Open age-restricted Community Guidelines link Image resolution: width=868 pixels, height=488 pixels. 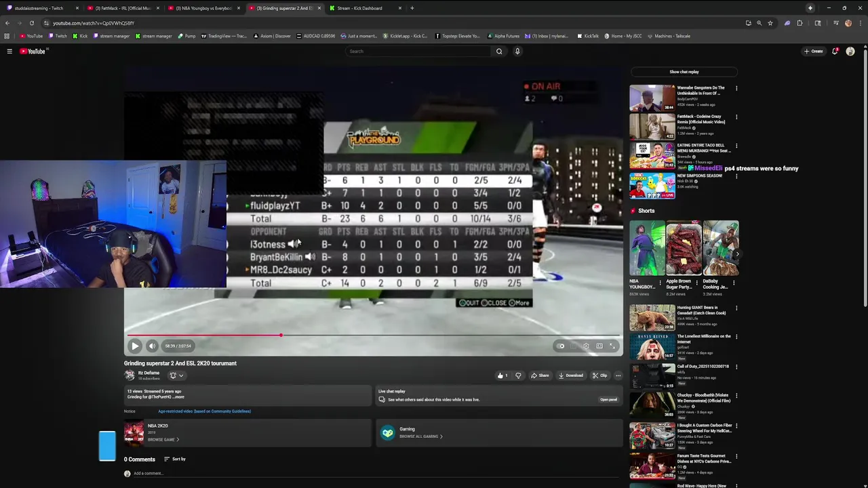(x=204, y=411)
